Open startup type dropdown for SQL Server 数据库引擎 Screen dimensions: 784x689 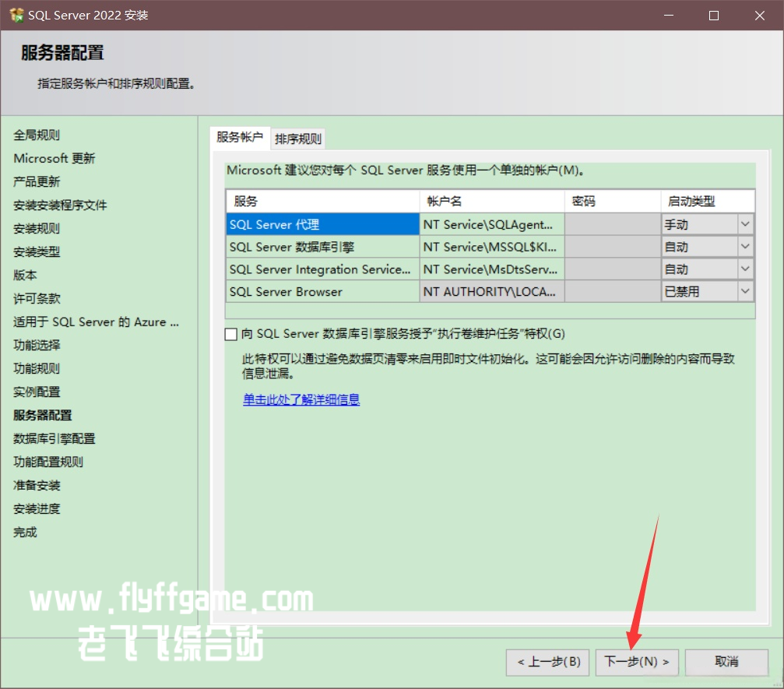click(x=745, y=247)
